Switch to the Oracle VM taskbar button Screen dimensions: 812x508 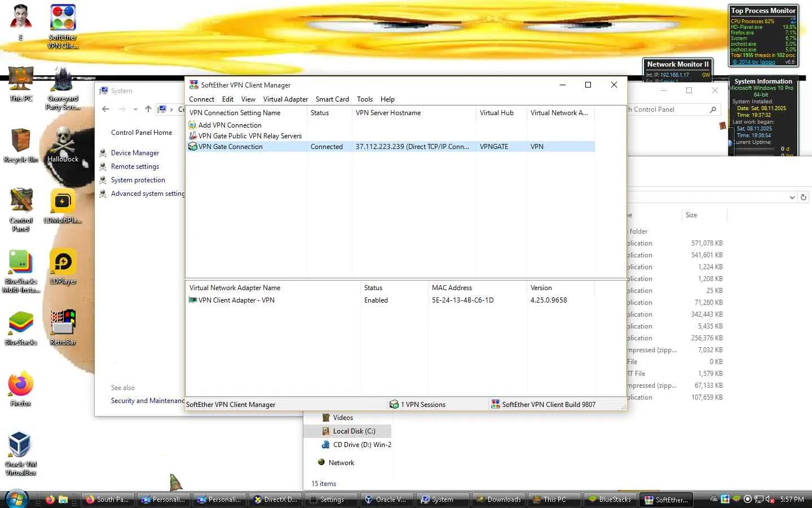[x=387, y=500]
